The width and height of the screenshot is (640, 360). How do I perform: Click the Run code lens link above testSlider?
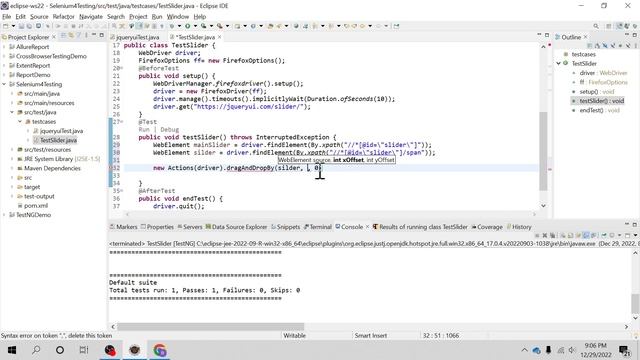(144, 129)
